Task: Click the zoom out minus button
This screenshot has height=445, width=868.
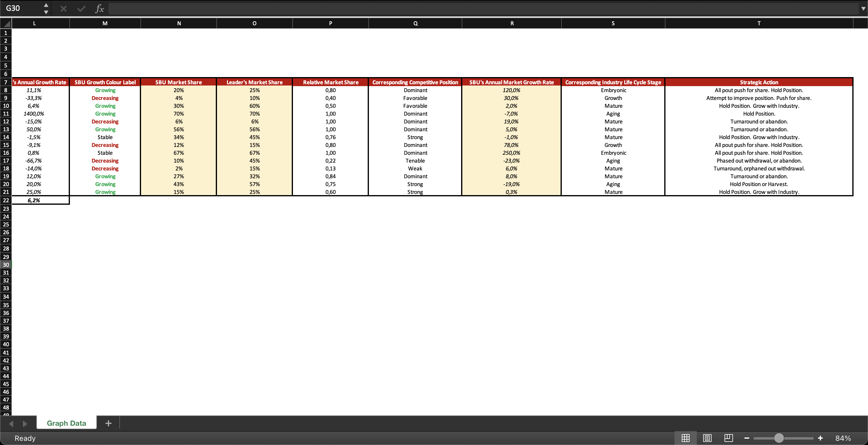Action: click(747, 438)
